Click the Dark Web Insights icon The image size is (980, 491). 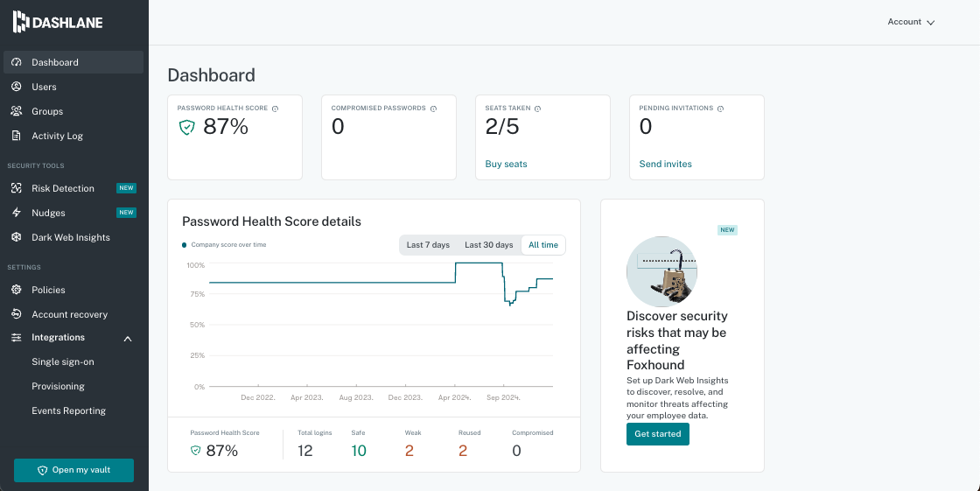pyautogui.click(x=16, y=237)
